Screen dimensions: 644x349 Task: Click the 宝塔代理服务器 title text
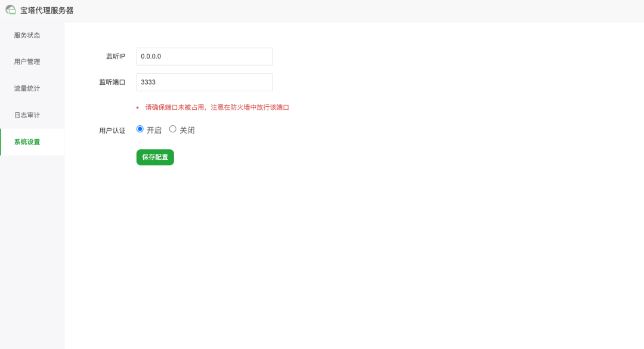pyautogui.click(x=47, y=11)
